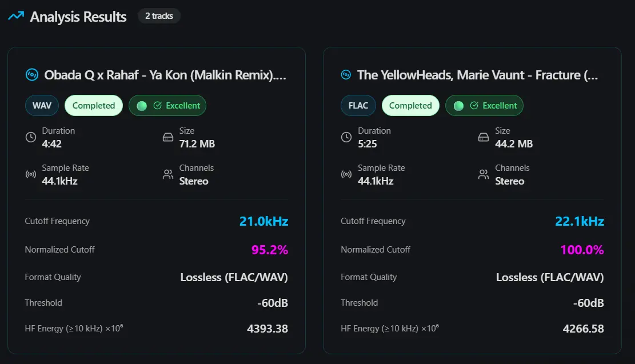Select the -60dB threshold on the FLAC card

pos(589,303)
